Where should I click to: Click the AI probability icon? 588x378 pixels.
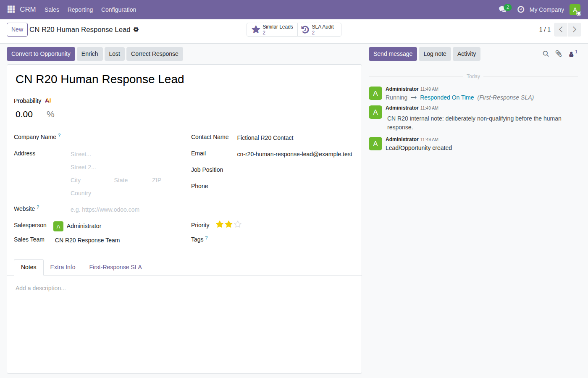coord(48,101)
